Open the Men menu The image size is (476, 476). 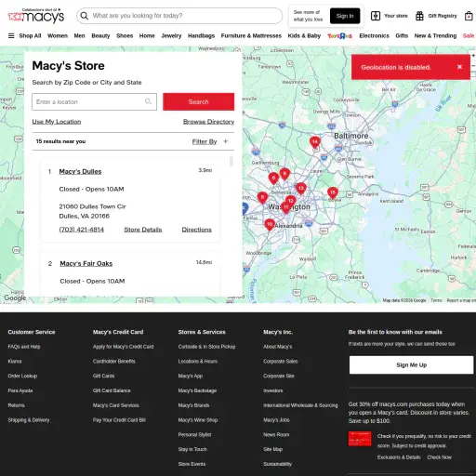click(x=79, y=35)
